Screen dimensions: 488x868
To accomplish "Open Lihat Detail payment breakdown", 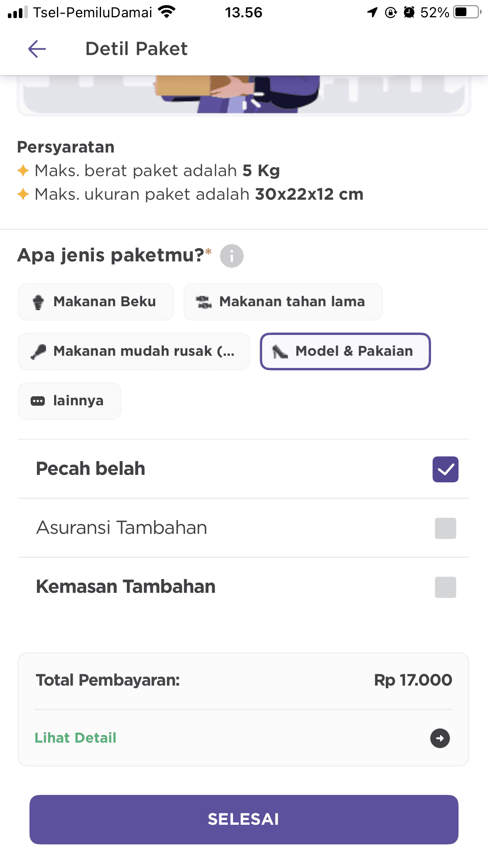I will (75, 738).
